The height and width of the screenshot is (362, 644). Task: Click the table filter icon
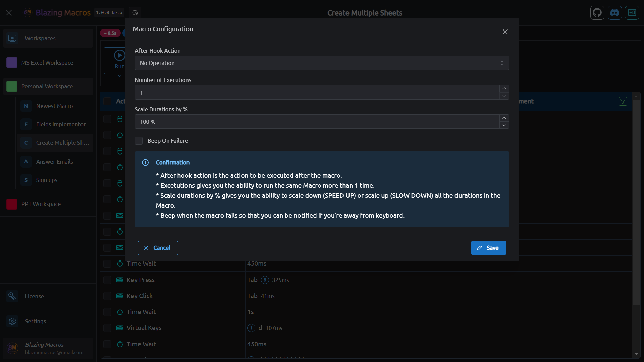(623, 101)
